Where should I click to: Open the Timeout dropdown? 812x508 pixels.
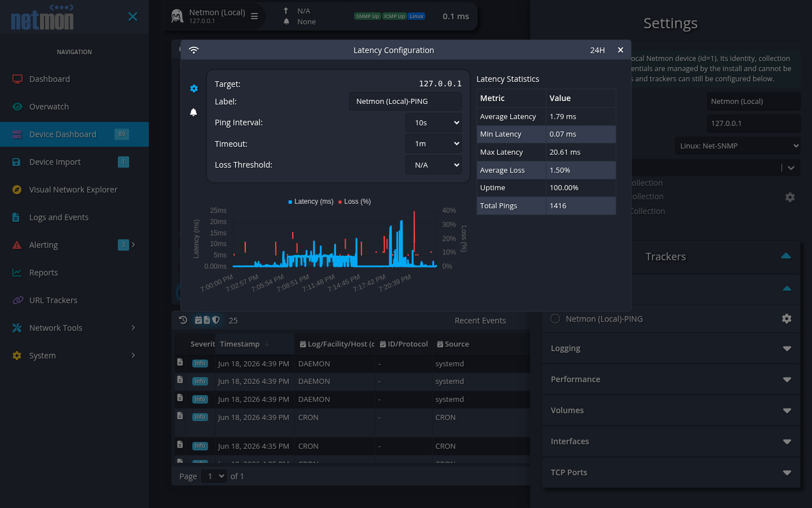[x=434, y=144]
